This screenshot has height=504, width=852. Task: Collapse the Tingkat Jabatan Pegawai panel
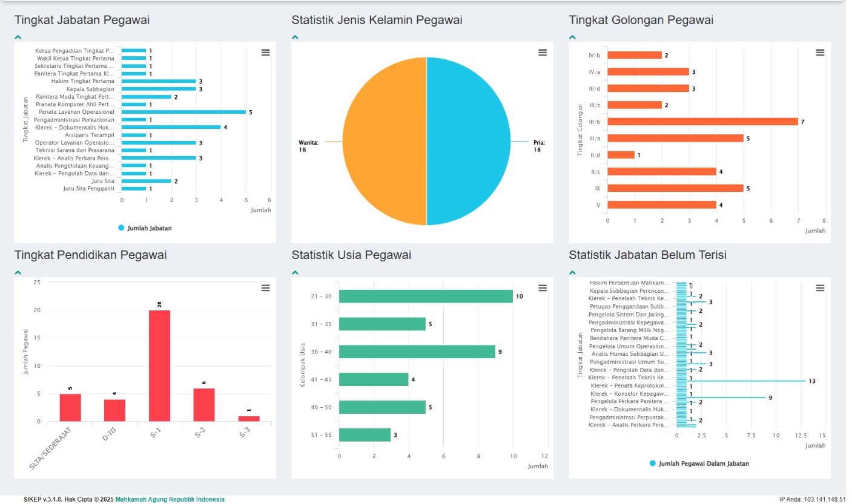tap(18, 37)
